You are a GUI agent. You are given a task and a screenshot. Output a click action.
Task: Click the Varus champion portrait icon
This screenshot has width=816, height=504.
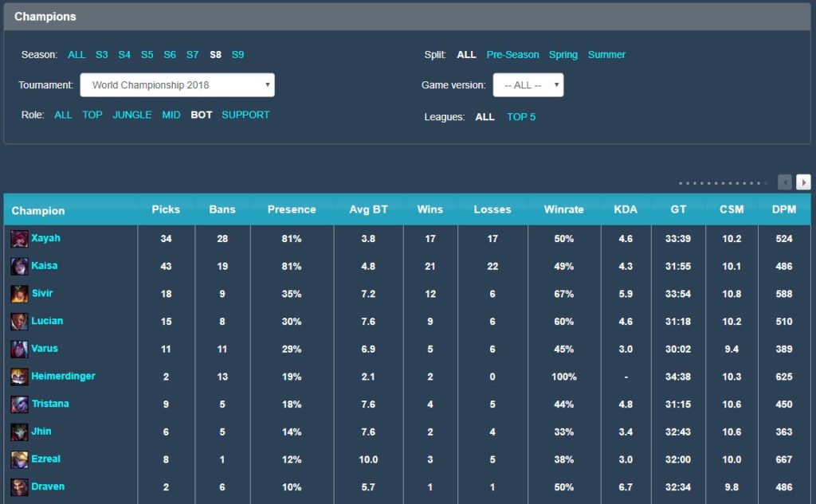(19, 349)
